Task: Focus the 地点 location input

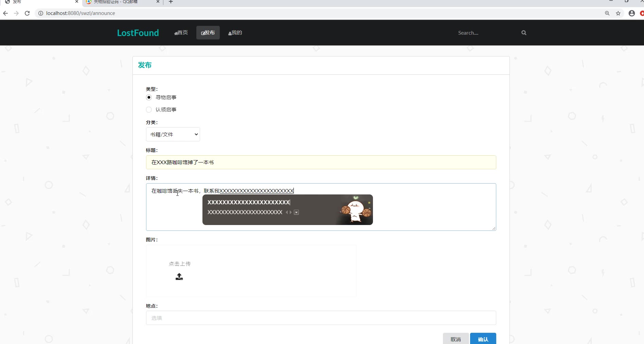Action: click(321, 318)
